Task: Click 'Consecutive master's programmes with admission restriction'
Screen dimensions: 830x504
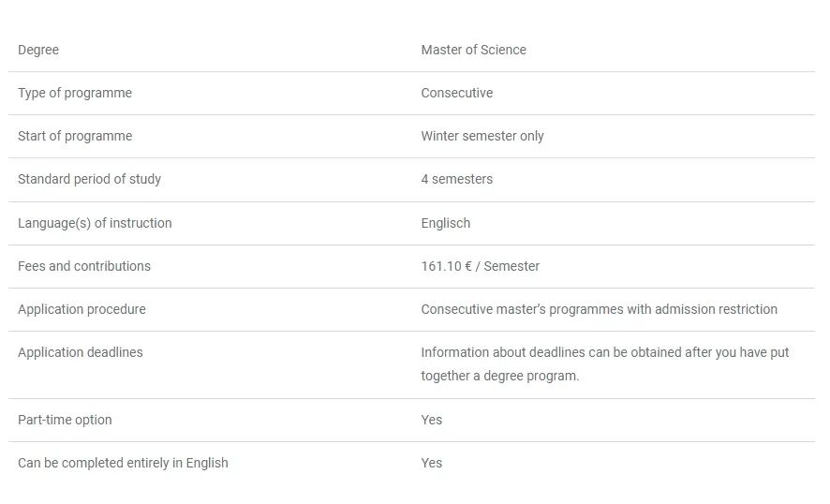Action: [x=600, y=309]
